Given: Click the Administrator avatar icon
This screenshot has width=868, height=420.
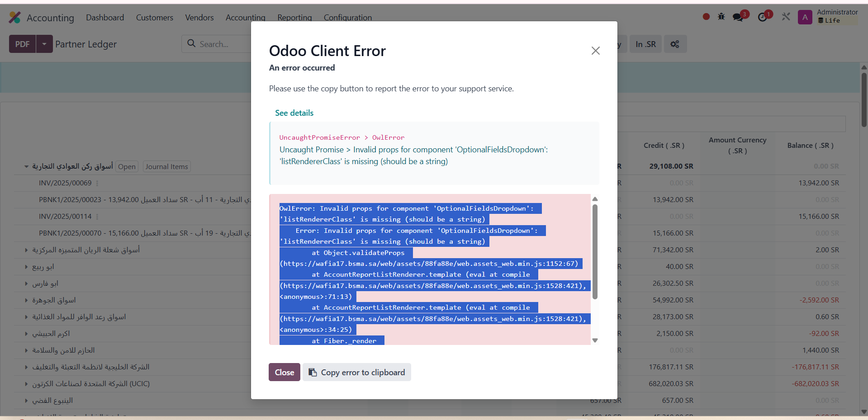Looking at the screenshot, I should pyautogui.click(x=805, y=17).
